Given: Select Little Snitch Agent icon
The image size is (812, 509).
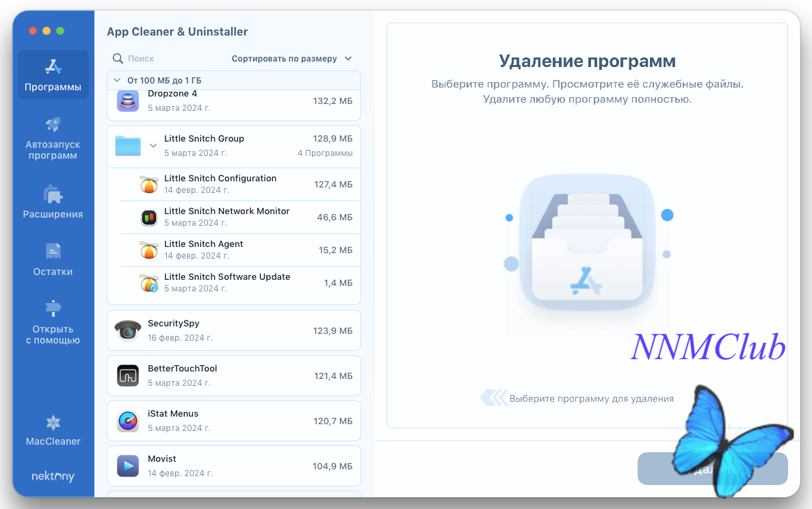Looking at the screenshot, I should pyautogui.click(x=149, y=250).
